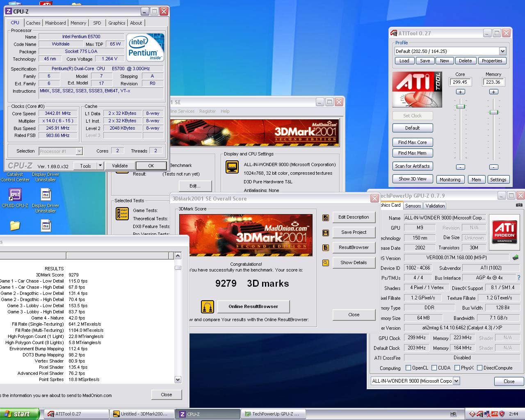Click GPU-Z BIOS save chip icon
The height and width of the screenshot is (420, 525).
coord(516,258)
